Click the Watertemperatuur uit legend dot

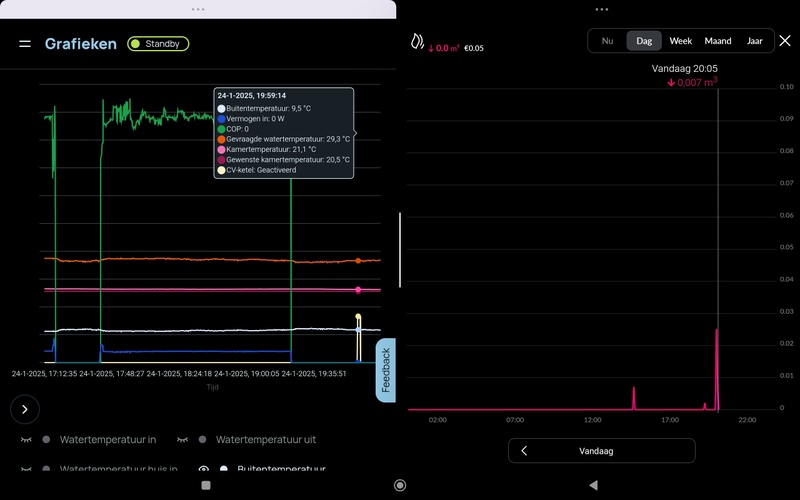coord(203,439)
